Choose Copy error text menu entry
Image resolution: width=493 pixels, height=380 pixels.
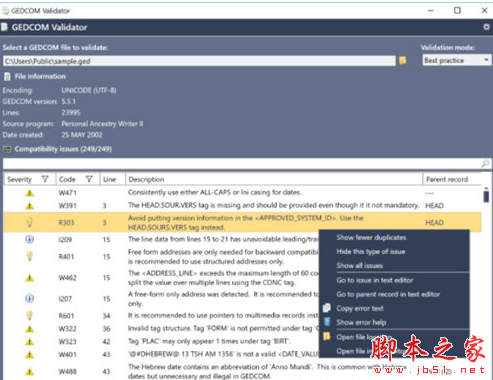pyautogui.click(x=360, y=308)
